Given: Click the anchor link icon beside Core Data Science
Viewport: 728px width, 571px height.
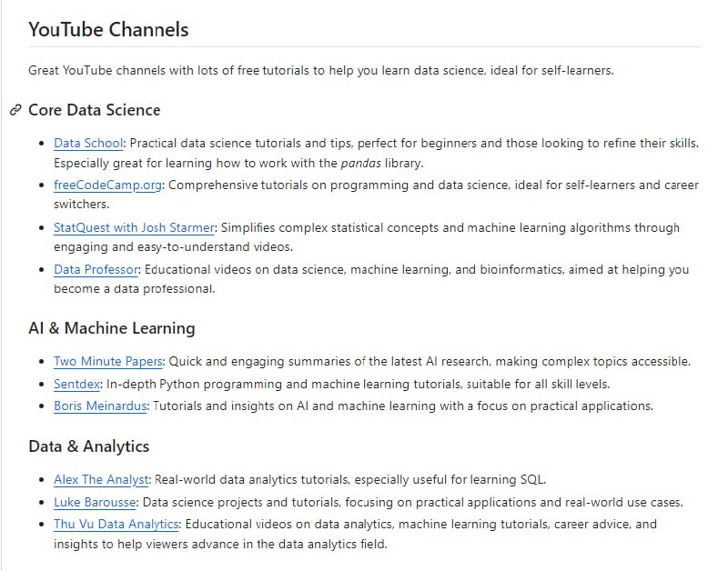Looking at the screenshot, I should [15, 110].
